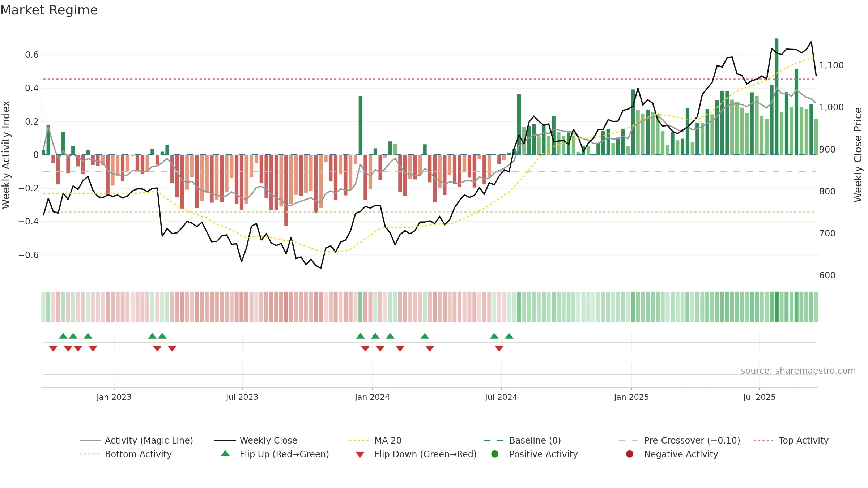Click the red Flip Down triangle in legend
This screenshot has height=488, width=868.
click(x=360, y=455)
